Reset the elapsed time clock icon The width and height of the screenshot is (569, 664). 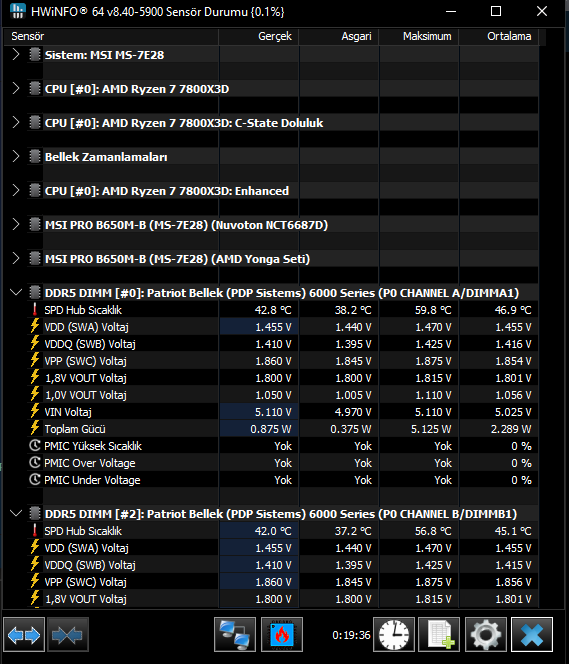coord(394,634)
